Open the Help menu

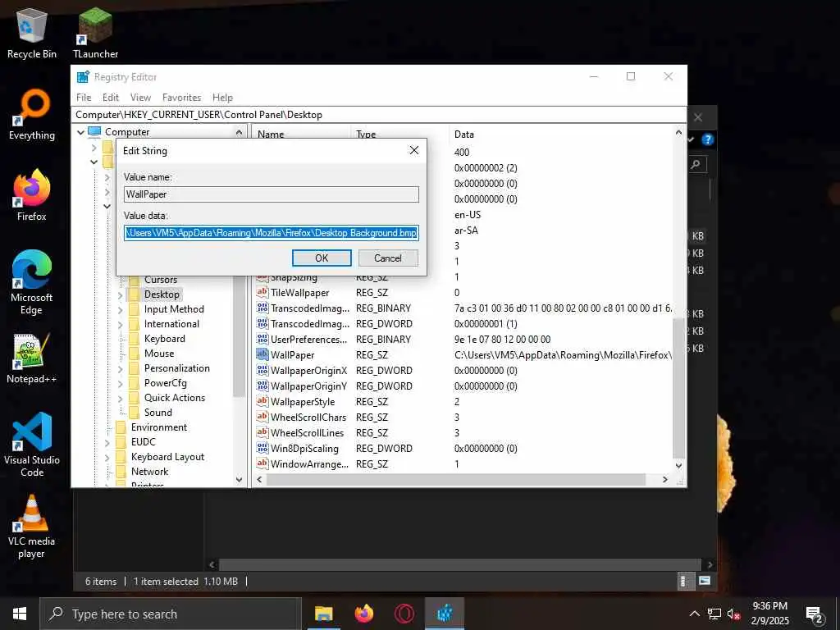(222, 98)
